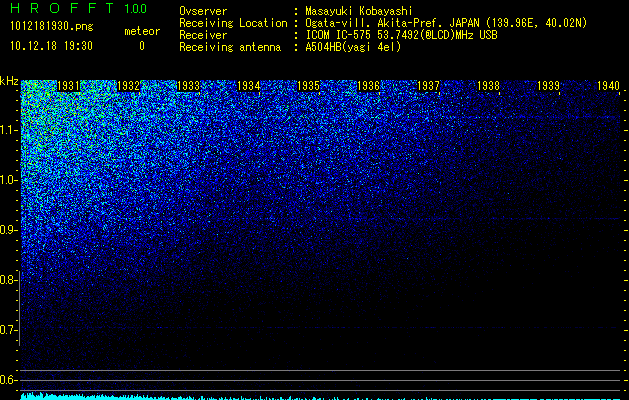Click the 0.7 kHz axis label

8,330
